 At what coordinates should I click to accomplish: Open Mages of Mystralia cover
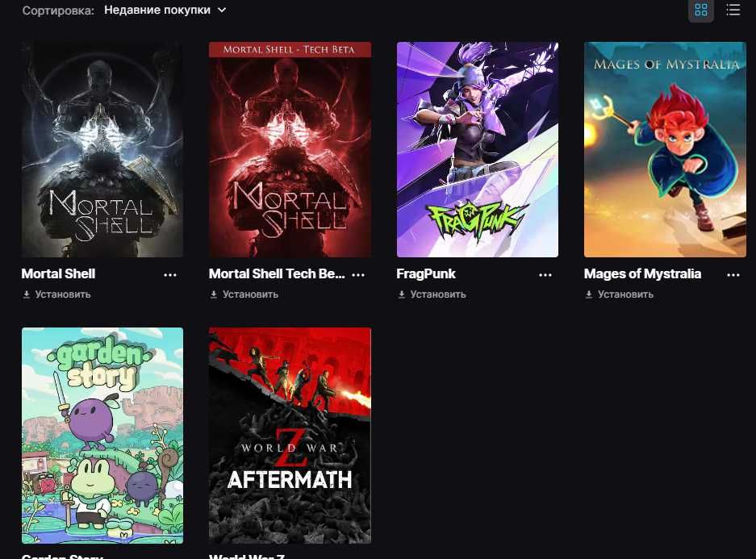coord(665,149)
